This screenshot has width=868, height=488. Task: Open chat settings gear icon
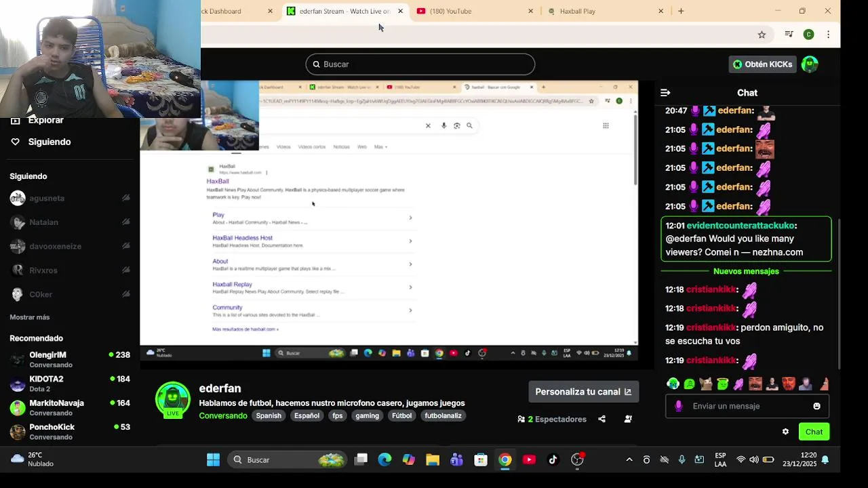click(785, 432)
